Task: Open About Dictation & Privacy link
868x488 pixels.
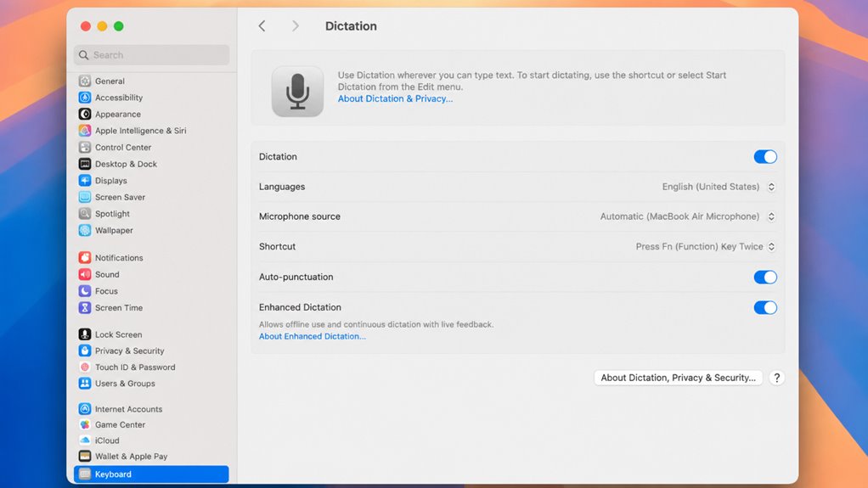Action: (395, 98)
